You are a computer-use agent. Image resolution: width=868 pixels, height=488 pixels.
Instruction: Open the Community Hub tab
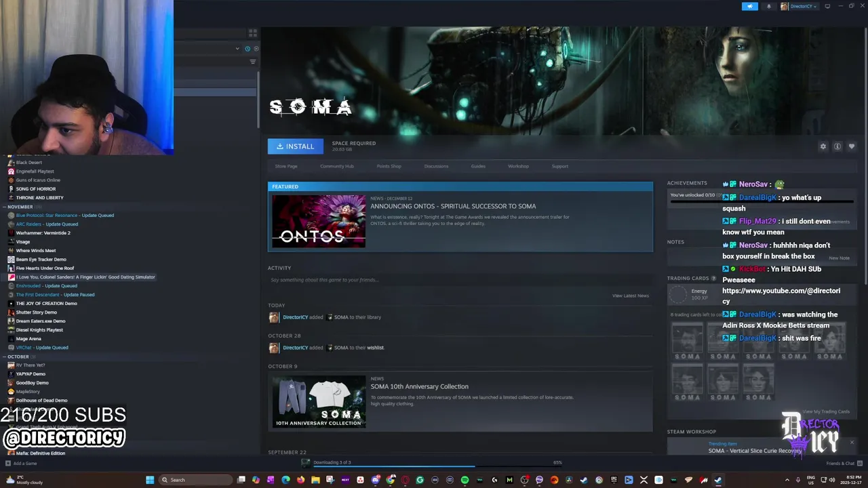(337, 166)
